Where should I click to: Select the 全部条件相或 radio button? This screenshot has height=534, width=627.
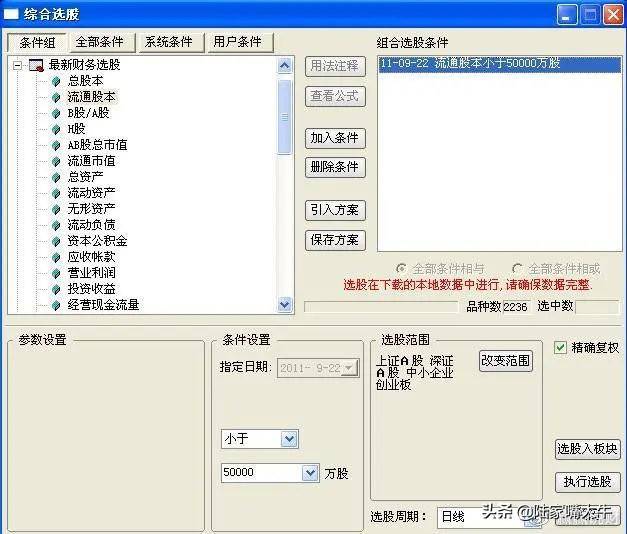tap(517, 268)
